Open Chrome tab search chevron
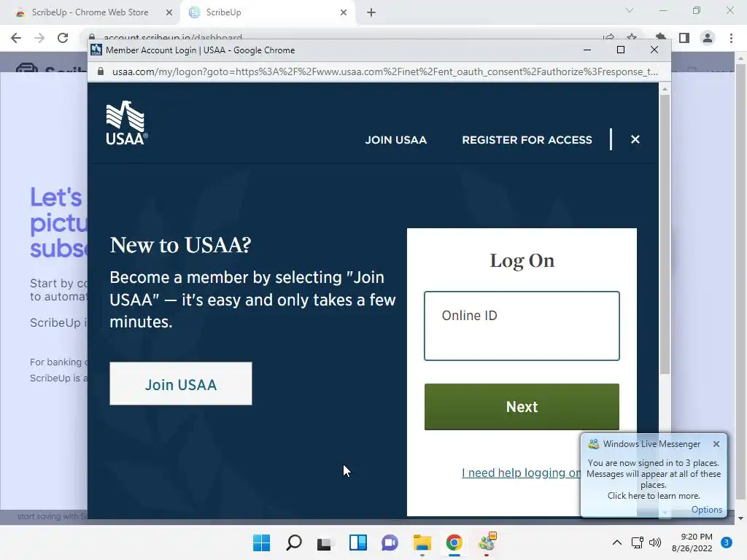This screenshot has width=747, height=560. point(630,10)
